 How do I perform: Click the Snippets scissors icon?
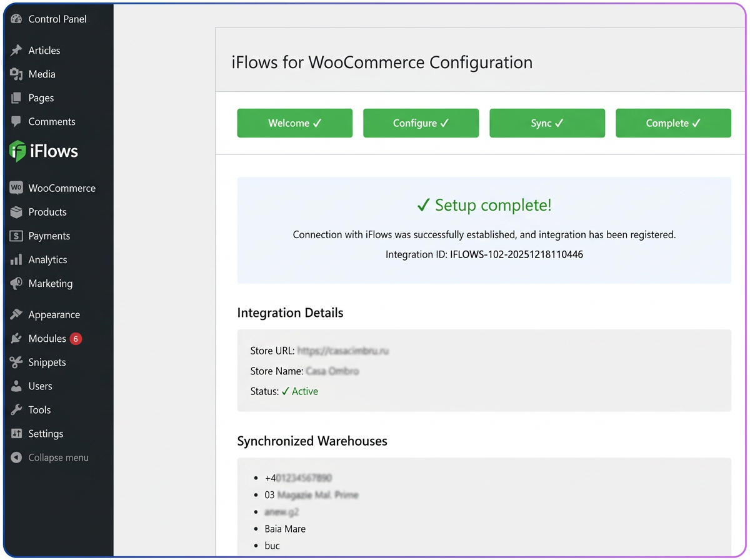click(x=16, y=362)
